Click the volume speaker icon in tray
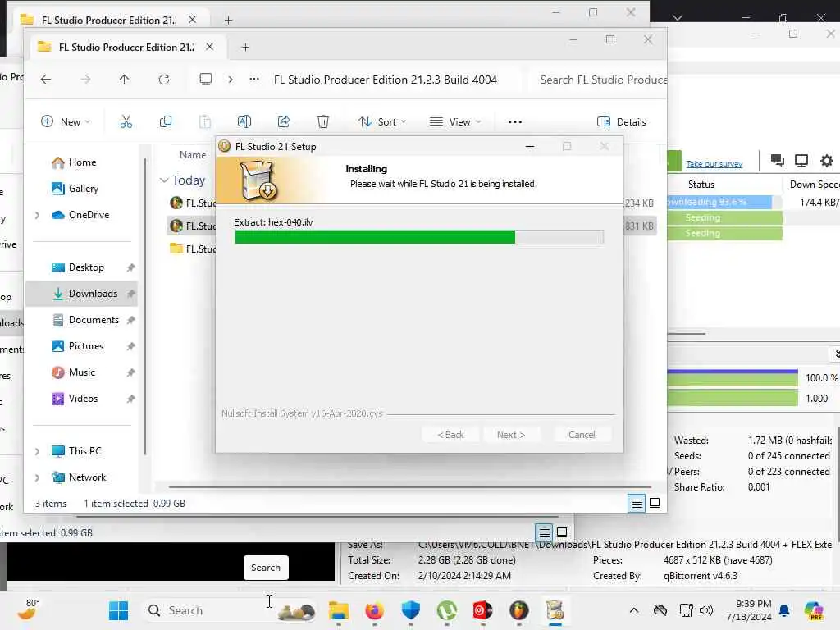This screenshot has height=630, width=840. [x=706, y=610]
